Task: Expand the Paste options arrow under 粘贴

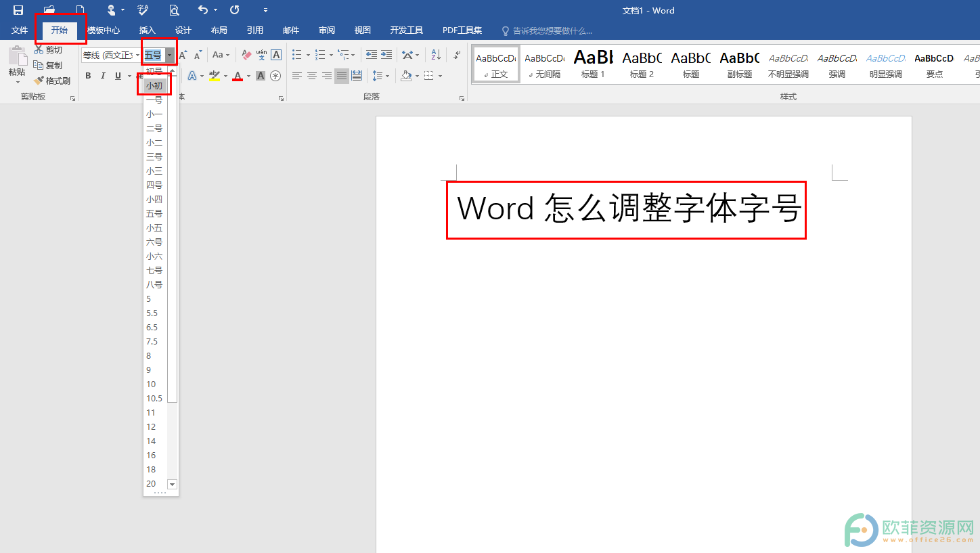Action: 18,83
